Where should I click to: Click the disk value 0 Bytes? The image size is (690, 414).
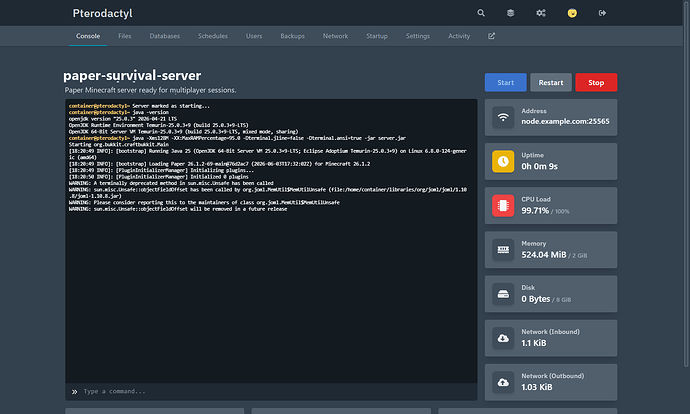[x=536, y=299]
